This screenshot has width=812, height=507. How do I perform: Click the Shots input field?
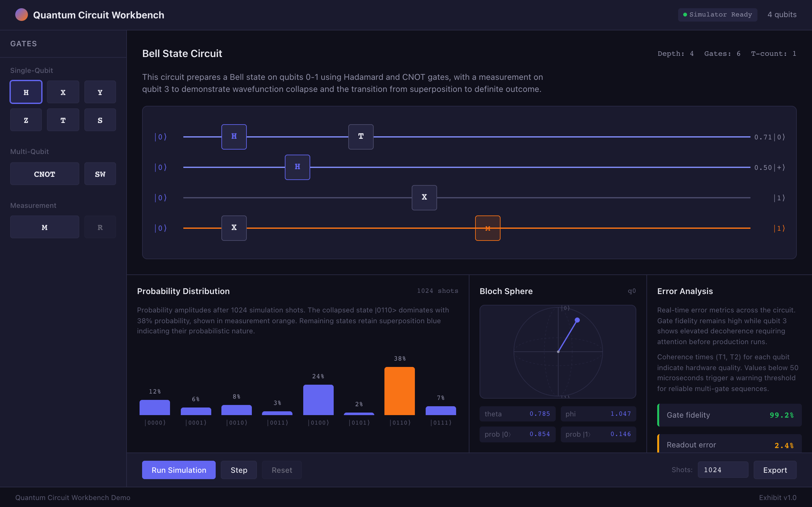(x=723, y=470)
